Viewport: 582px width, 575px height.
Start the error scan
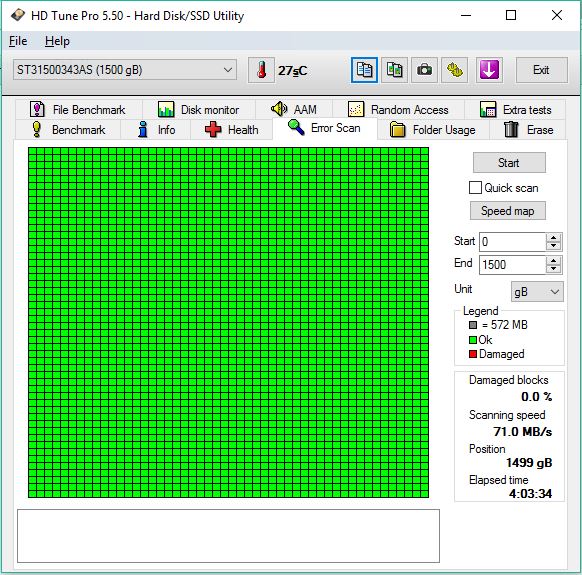[509, 163]
